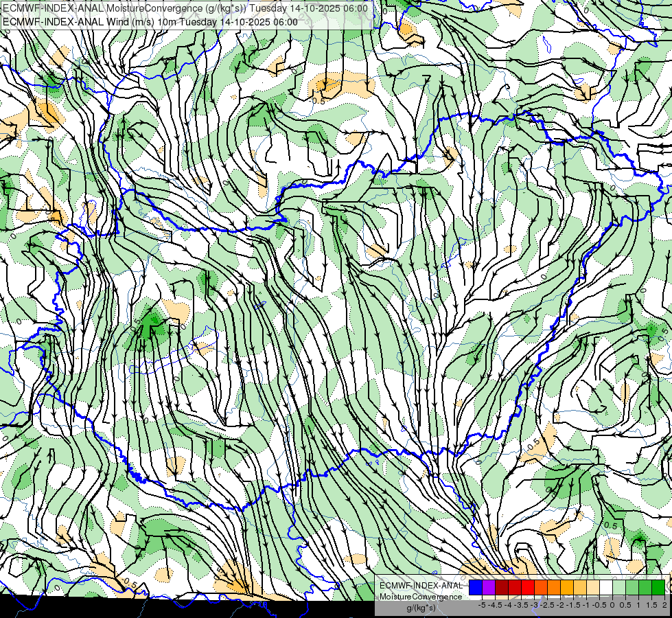The width and height of the screenshot is (672, 618).
Task: Click the legend tick label 1.5
Action: (x=651, y=605)
